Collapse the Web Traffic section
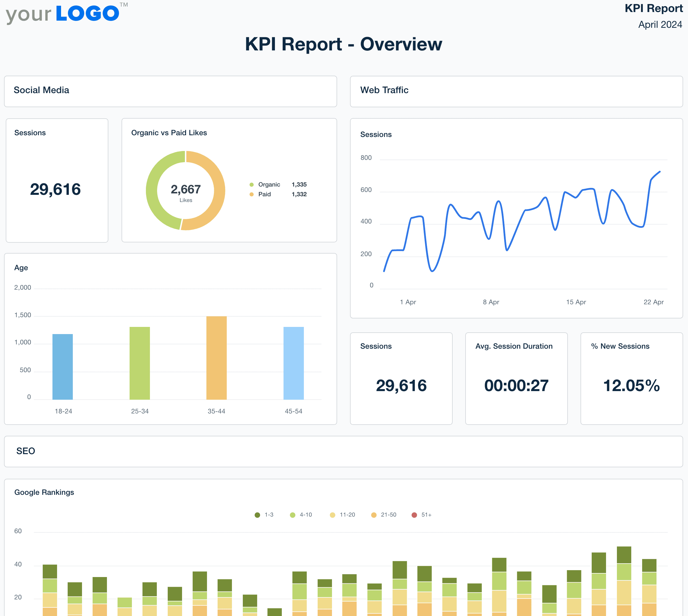Screen dimensions: 688x616 point(384,90)
